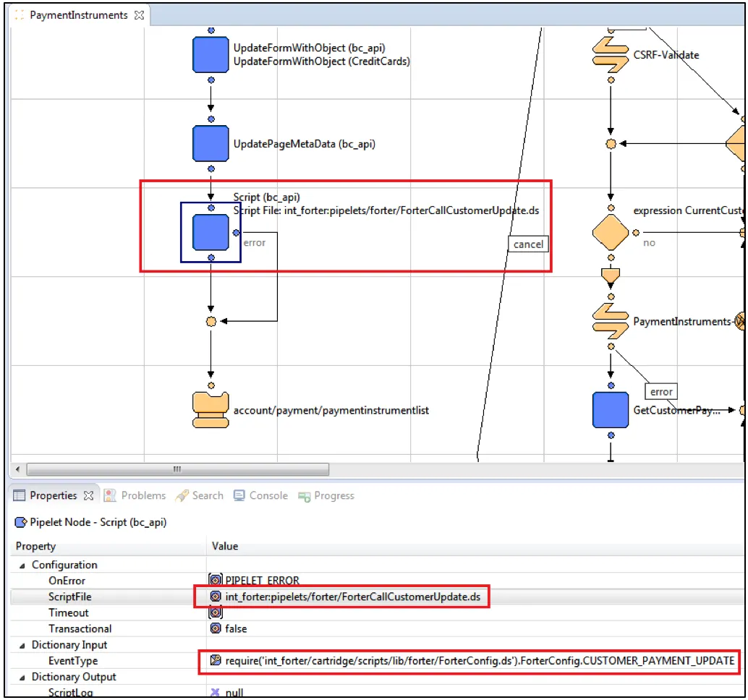Click the PaymentInstruments call node icon
The width and height of the screenshot is (748, 700).
(x=611, y=321)
